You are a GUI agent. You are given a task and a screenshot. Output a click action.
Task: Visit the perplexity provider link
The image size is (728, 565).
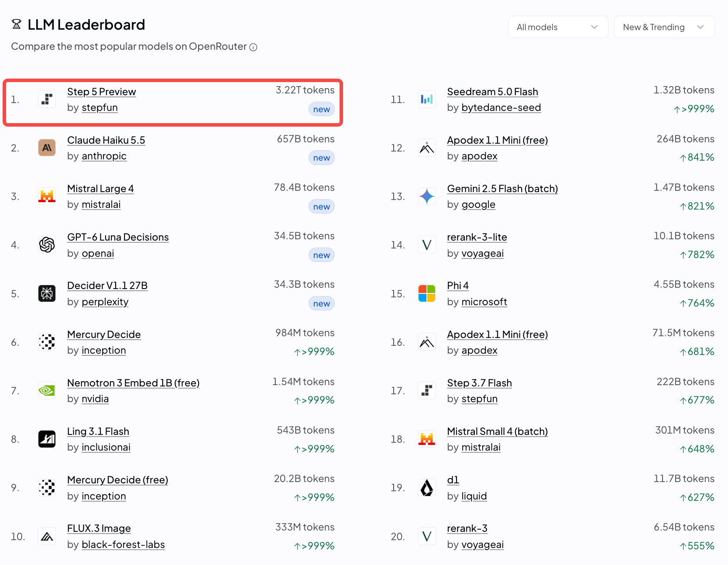click(x=105, y=302)
